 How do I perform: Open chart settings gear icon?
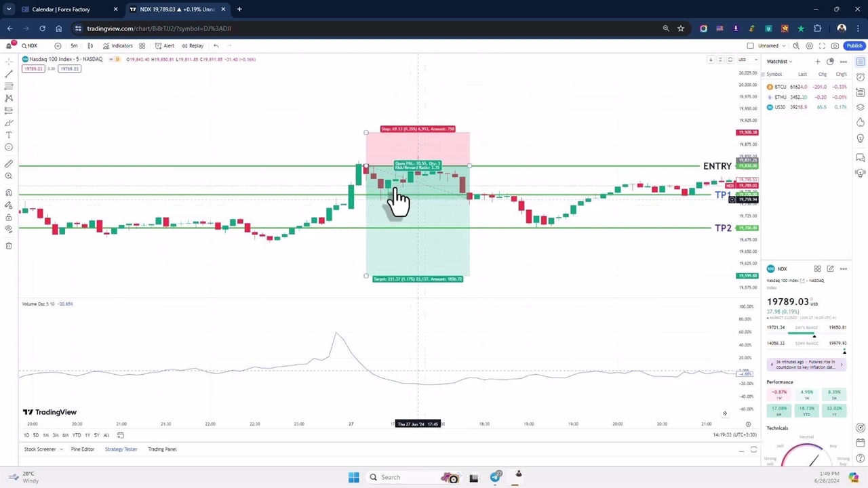[809, 46]
